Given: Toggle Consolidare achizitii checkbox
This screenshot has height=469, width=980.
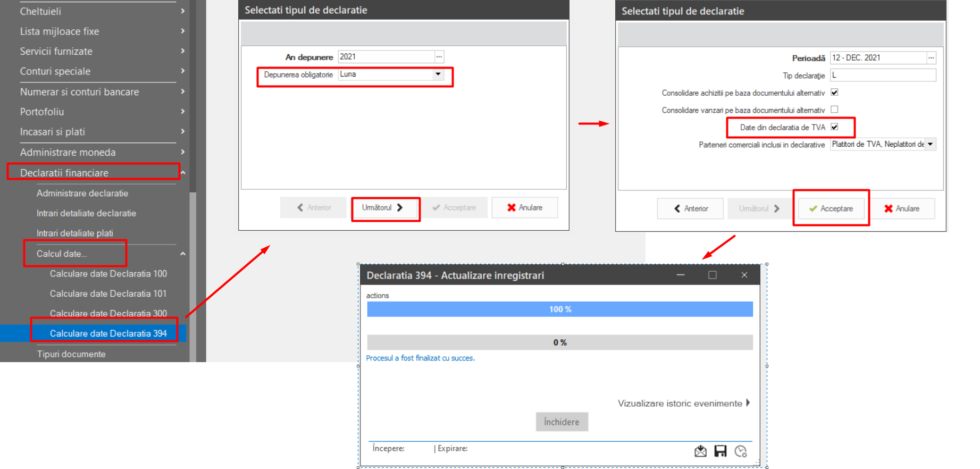Looking at the screenshot, I should [x=835, y=93].
